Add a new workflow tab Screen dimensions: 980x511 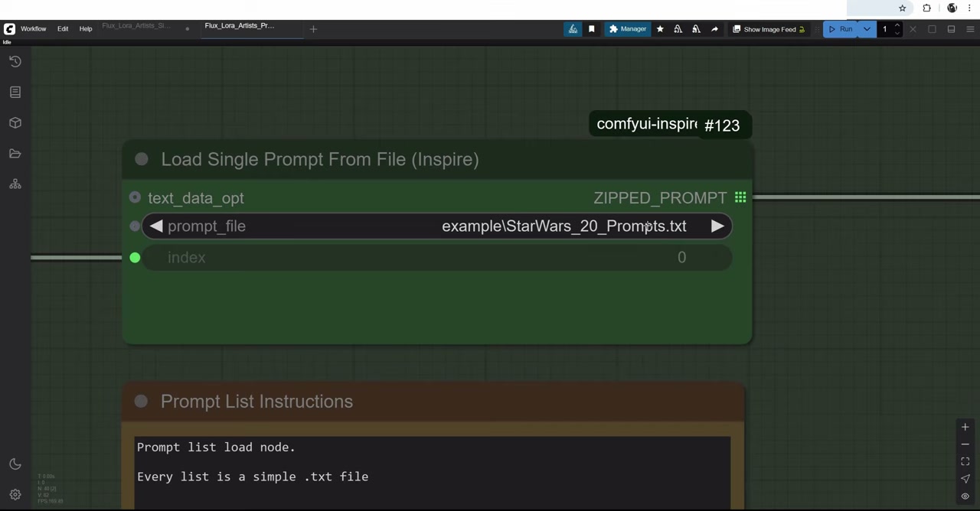pyautogui.click(x=313, y=29)
